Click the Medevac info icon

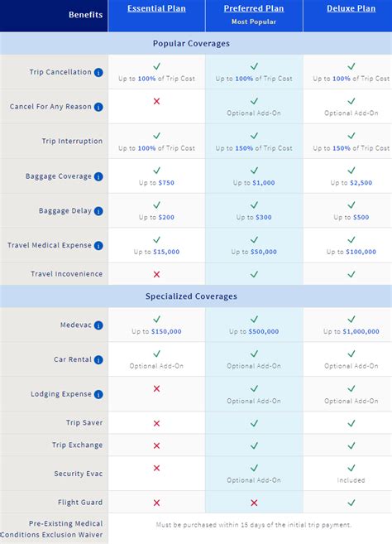pyautogui.click(x=98, y=325)
